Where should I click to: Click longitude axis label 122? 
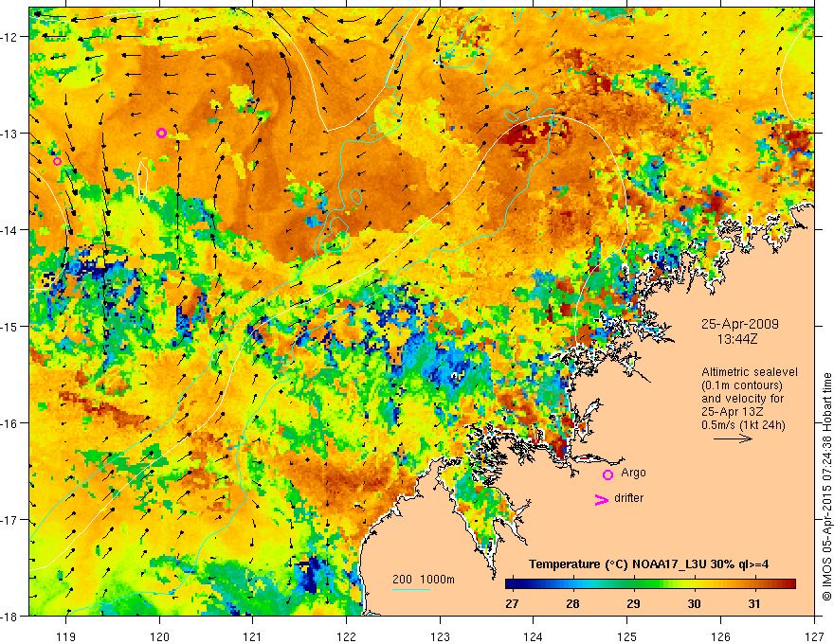[346, 636]
